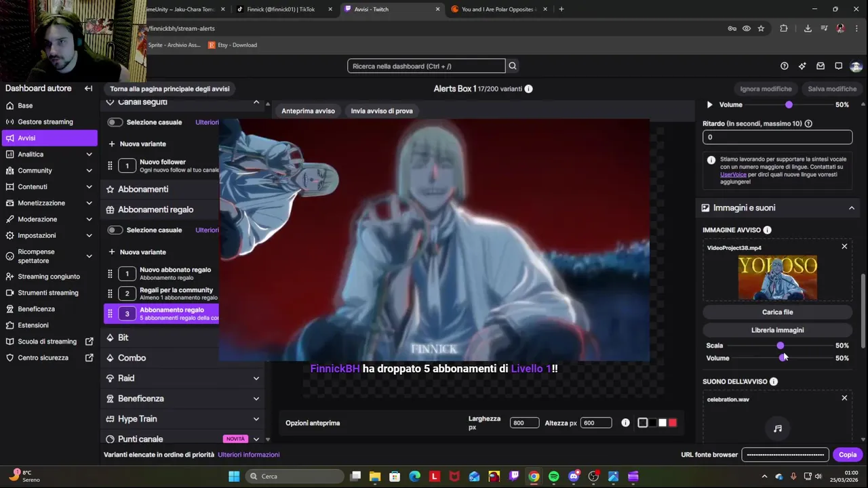This screenshot has height=488, width=868.
Task: Open Avvisi in the sidebar
Action: pyautogui.click(x=50, y=138)
